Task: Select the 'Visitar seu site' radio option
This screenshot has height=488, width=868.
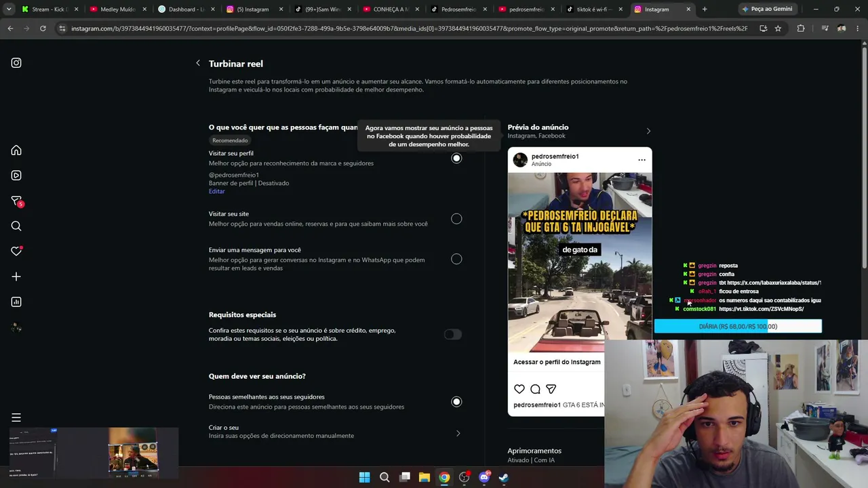Action: coord(456,219)
